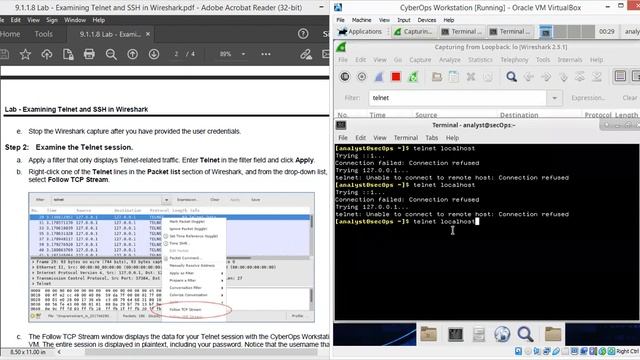This screenshot has width=640, height=360.
Task: Open VirtualBox Machine menu
Action: pos(361,20)
